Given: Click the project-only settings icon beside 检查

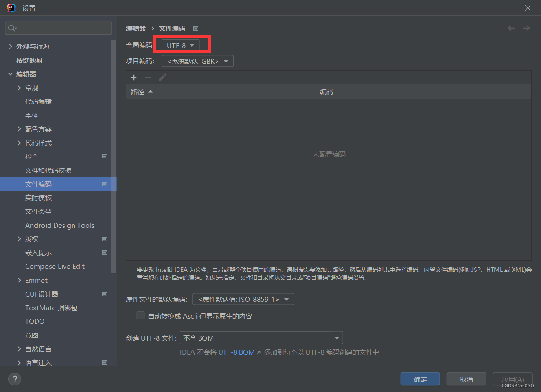Looking at the screenshot, I should (104, 156).
